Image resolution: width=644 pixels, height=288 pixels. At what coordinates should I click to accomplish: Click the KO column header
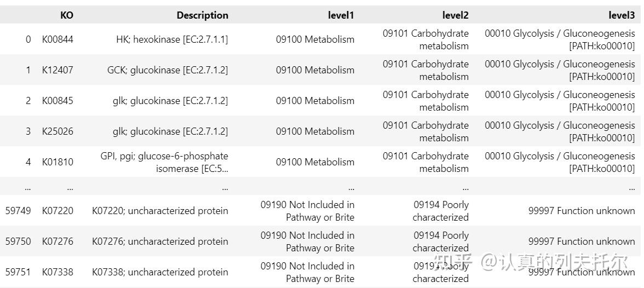(x=66, y=15)
